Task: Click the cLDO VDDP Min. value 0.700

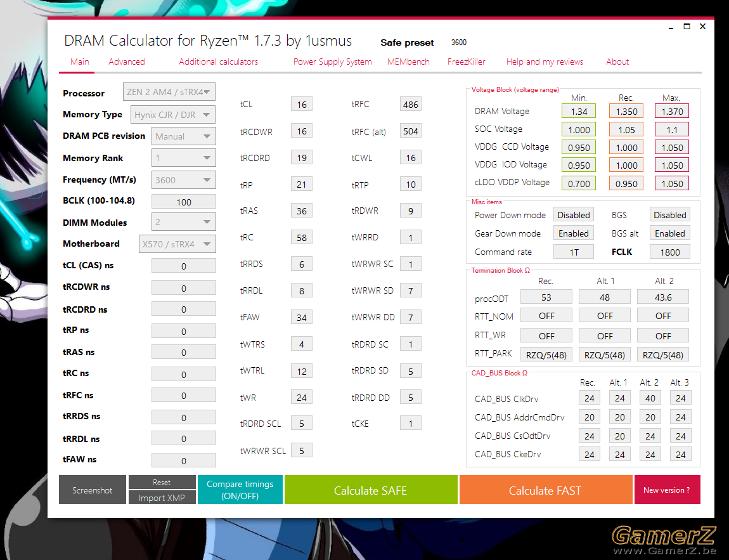Action: pos(579,183)
